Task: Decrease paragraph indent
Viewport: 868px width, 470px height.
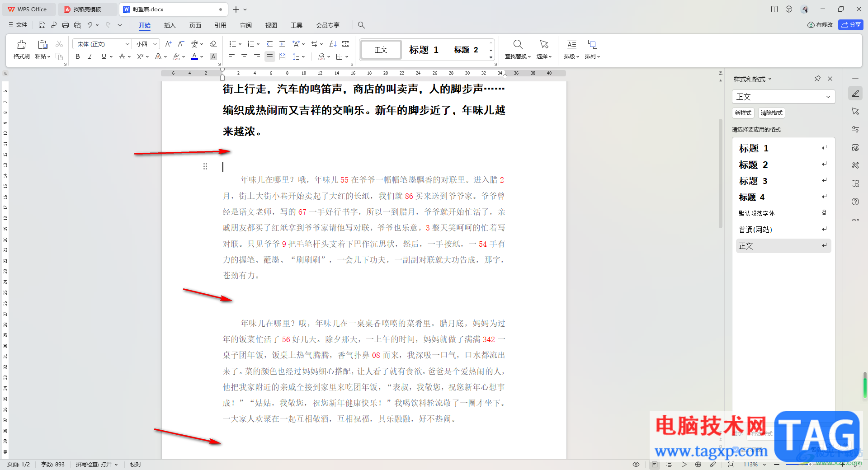Action: coord(269,44)
